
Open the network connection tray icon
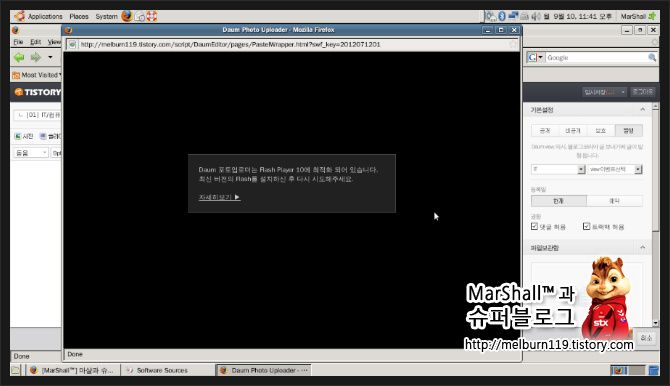pos(513,16)
